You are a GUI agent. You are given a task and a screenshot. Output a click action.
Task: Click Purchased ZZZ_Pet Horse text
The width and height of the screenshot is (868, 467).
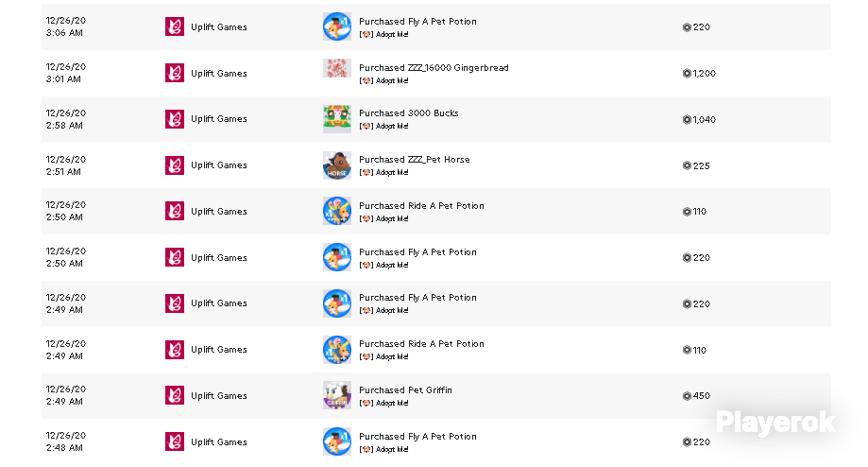[x=414, y=160]
